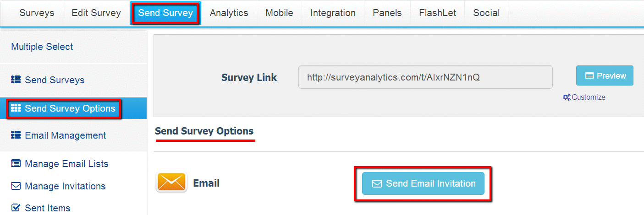This screenshot has height=215, width=644.
Task: Select the Send Survey tab
Action: 165,13
